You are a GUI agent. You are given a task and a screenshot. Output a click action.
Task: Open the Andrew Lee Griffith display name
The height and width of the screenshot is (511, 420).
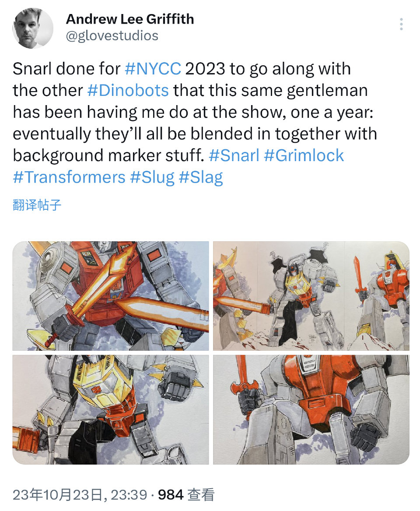(130, 19)
